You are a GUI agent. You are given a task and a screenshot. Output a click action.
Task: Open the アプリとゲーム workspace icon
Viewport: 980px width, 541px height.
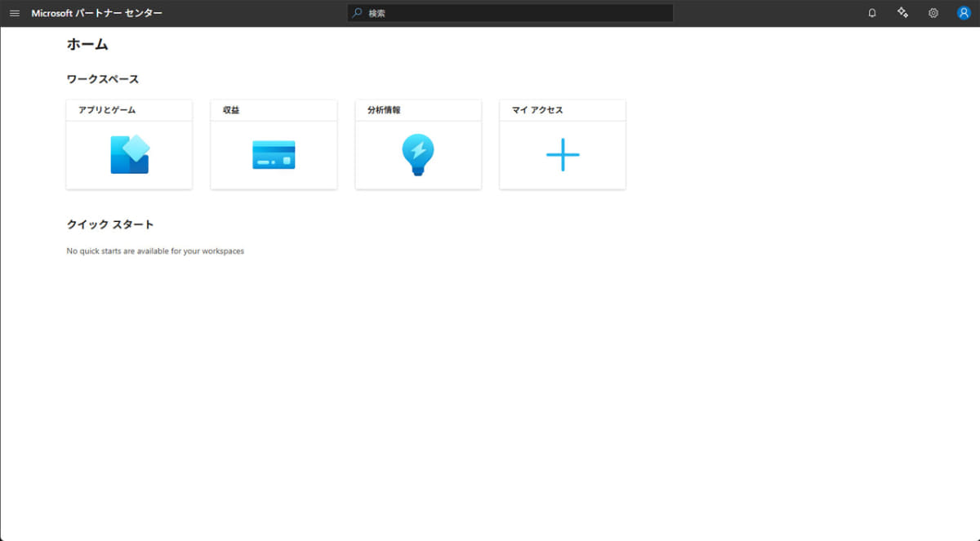(x=130, y=154)
